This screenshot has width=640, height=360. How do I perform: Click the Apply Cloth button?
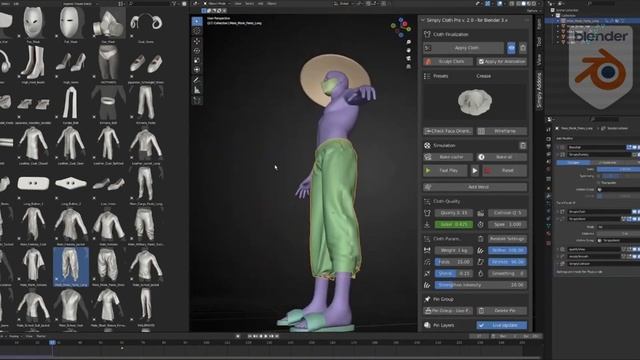point(463,48)
